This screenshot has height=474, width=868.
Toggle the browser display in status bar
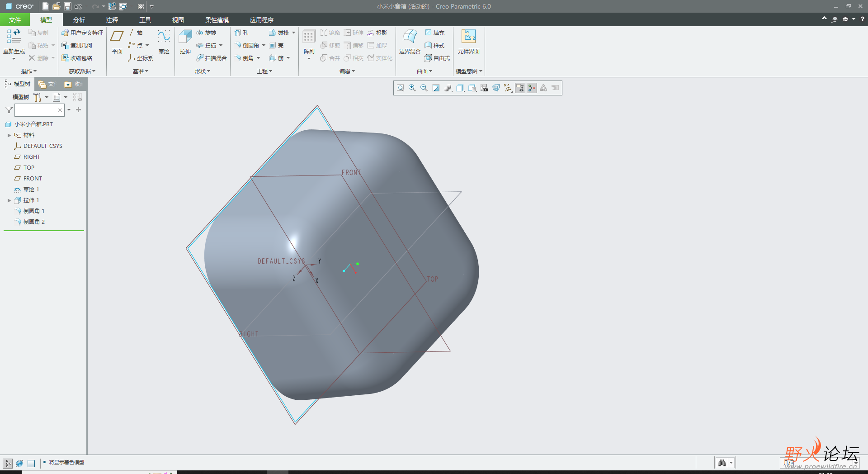pyautogui.click(x=19, y=464)
